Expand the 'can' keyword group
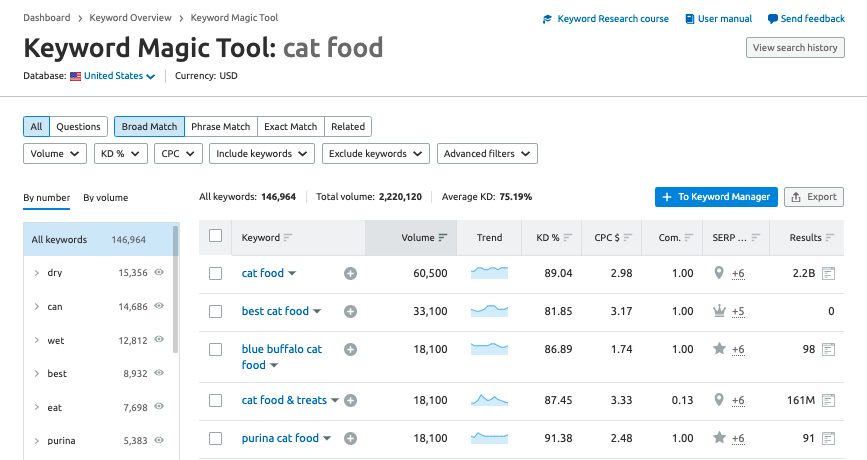Screen dimensions: 867x460 [37, 307]
